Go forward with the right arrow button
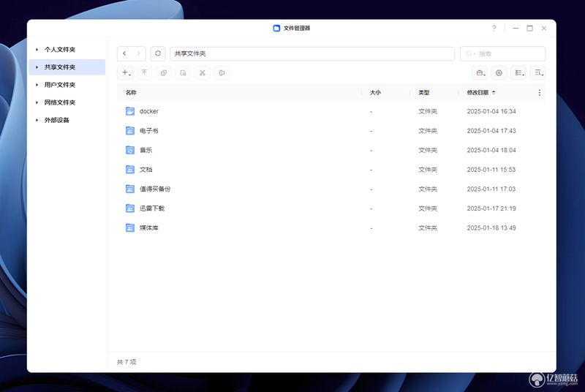This screenshot has width=585, height=392. click(138, 53)
